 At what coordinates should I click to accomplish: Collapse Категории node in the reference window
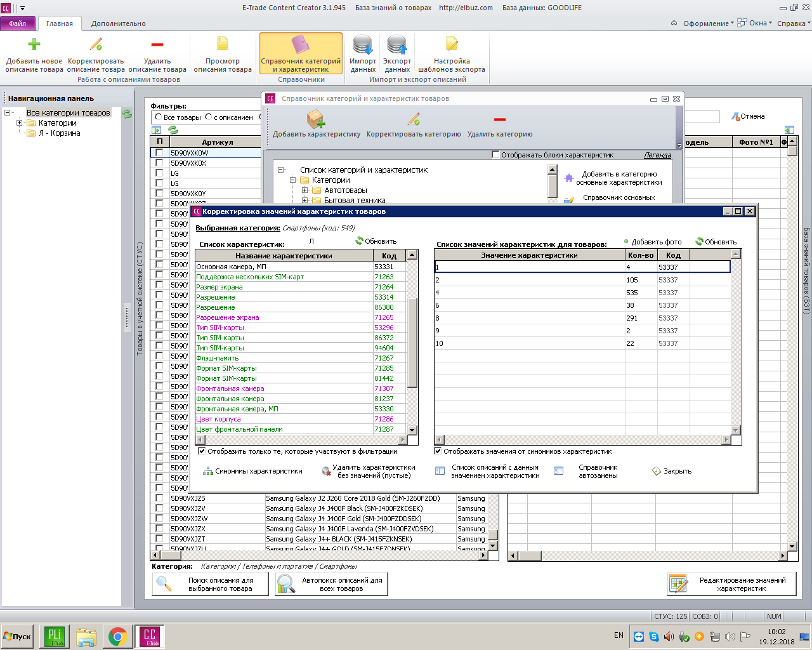point(293,180)
